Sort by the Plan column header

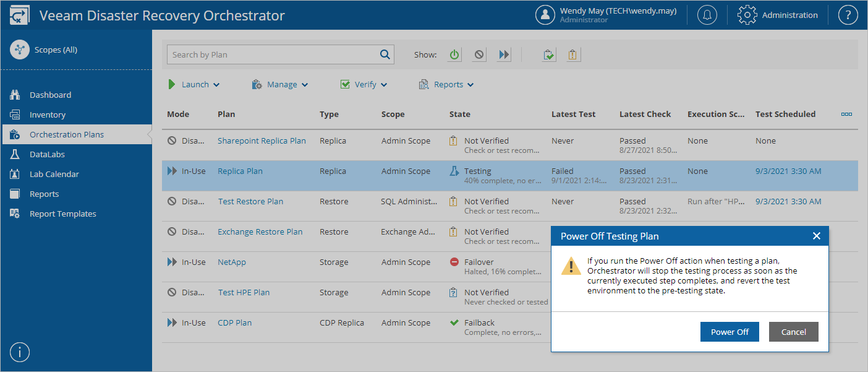[x=226, y=114]
